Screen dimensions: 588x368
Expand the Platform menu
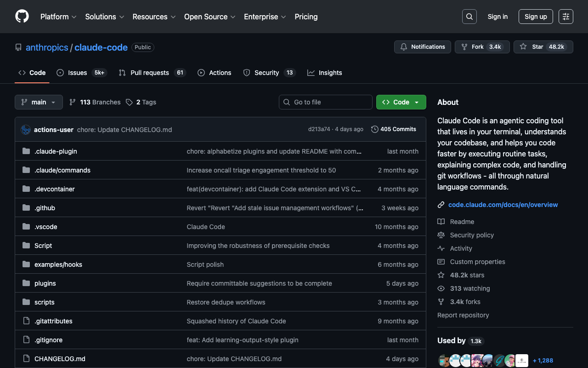[x=58, y=17]
